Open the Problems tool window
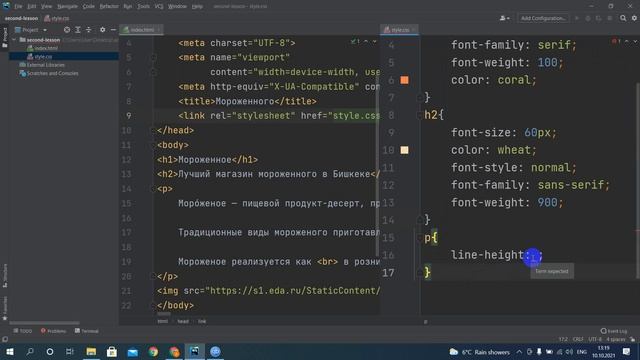Screen dimensions: 640x360 53,331
